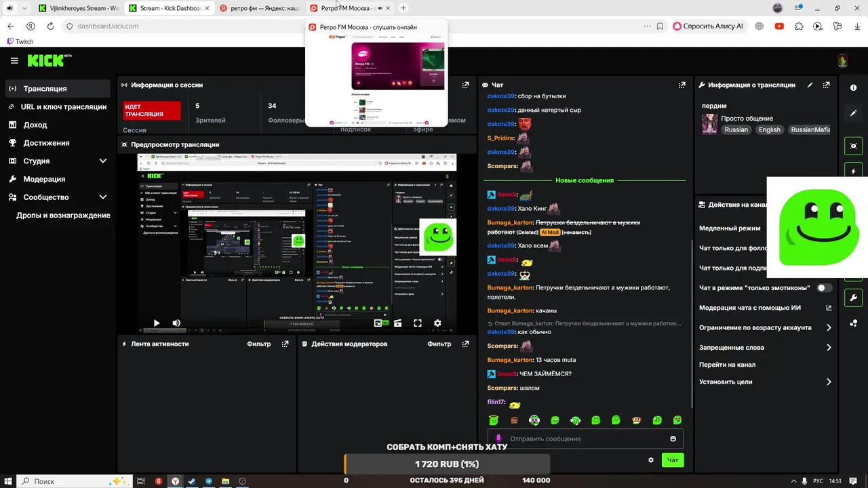
Task: Open Telegram from the taskbar
Action: [x=209, y=481]
